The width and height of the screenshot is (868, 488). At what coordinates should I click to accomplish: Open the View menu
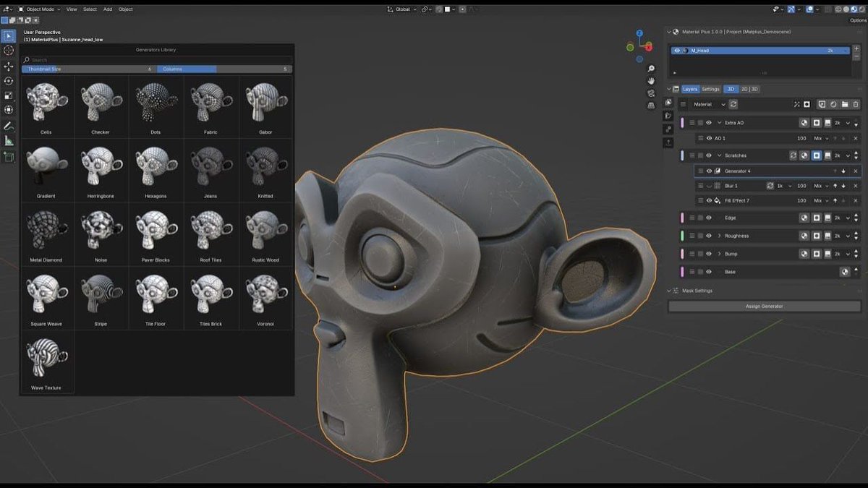click(72, 9)
